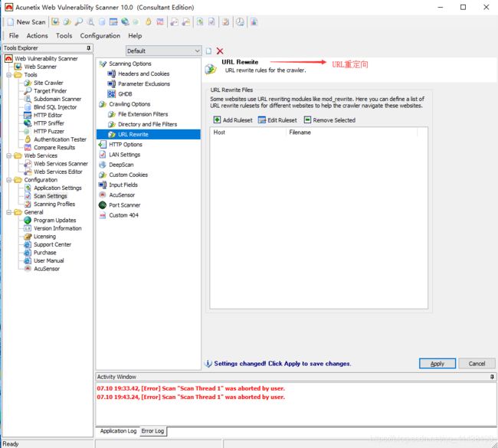Switch to the Application Log tab
Viewport: 498px width, 448px height.
(118, 431)
